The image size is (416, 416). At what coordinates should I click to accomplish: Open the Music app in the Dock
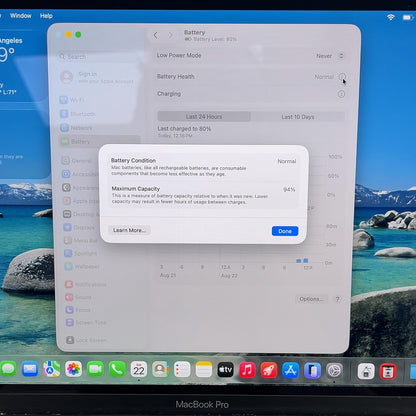[x=247, y=370]
